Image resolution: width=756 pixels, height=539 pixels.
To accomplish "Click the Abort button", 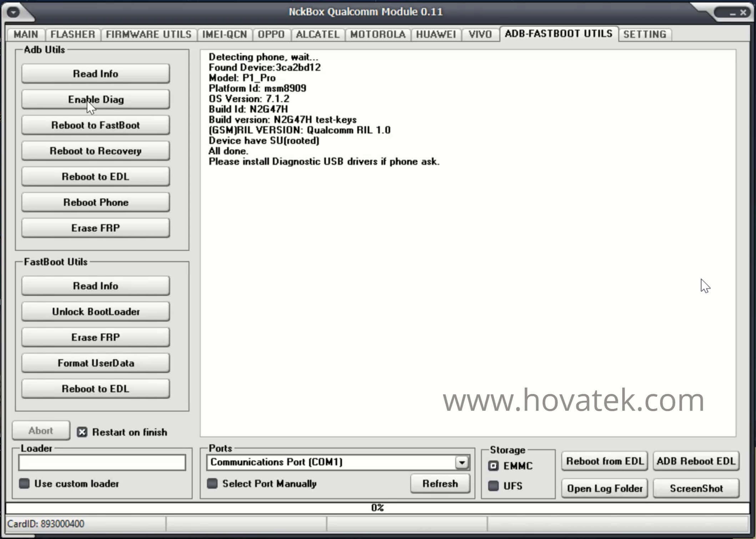I will pos(41,430).
